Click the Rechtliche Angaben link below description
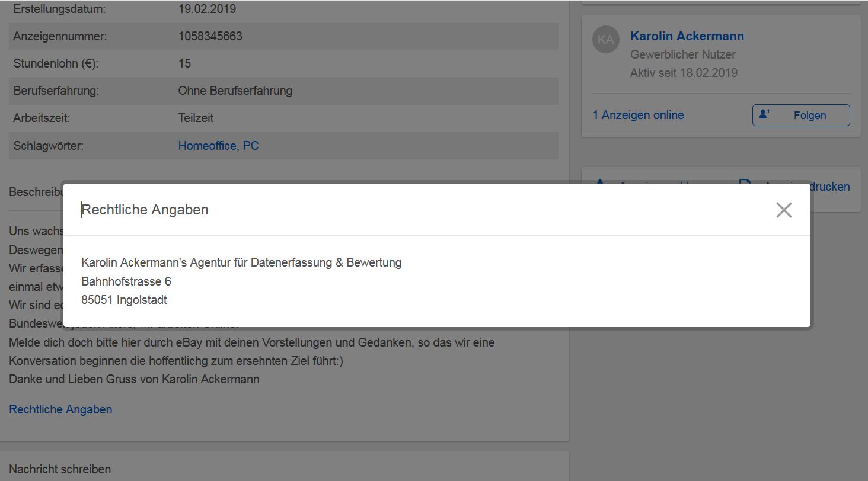This screenshot has width=868, height=481. coord(60,409)
